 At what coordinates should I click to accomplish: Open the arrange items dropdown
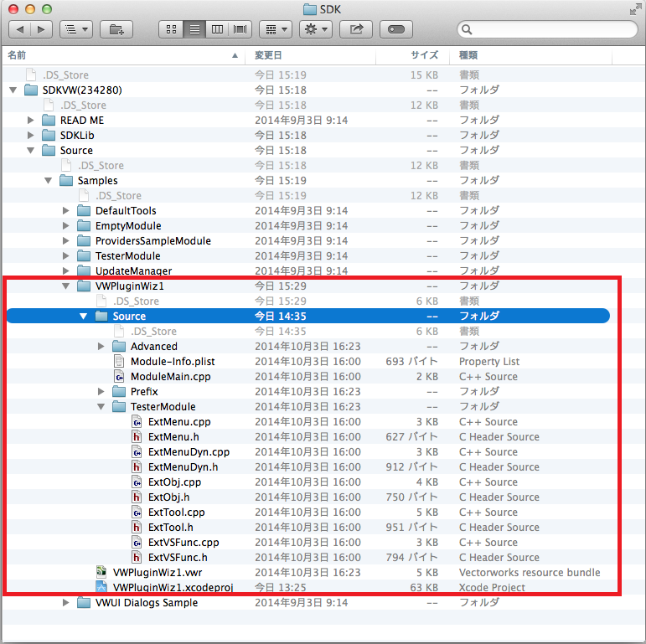(x=276, y=29)
